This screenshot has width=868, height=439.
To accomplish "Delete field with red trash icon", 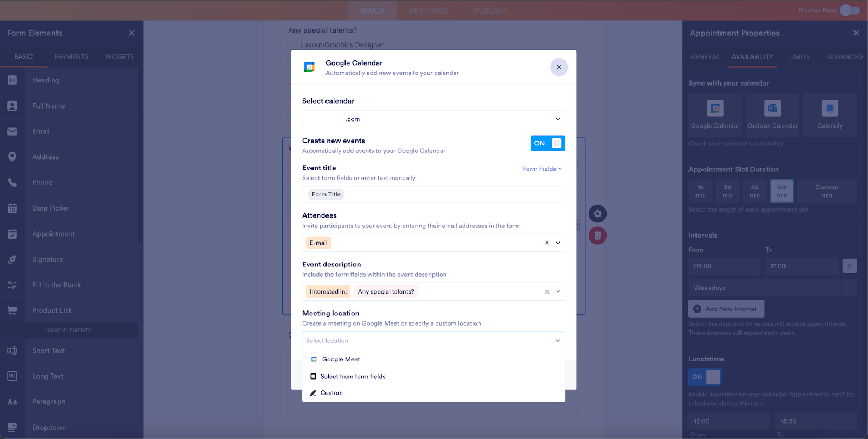I will click(x=597, y=236).
